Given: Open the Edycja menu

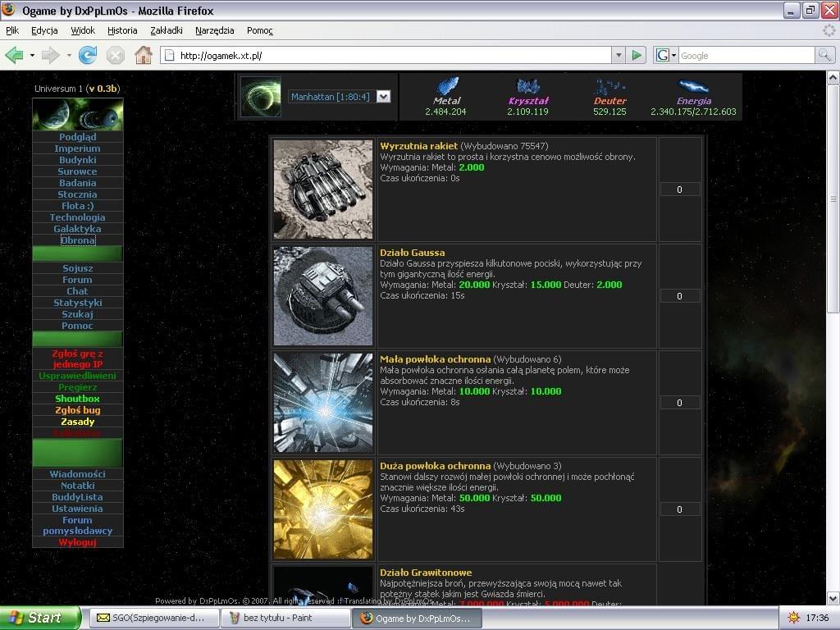Looking at the screenshot, I should (x=44, y=30).
